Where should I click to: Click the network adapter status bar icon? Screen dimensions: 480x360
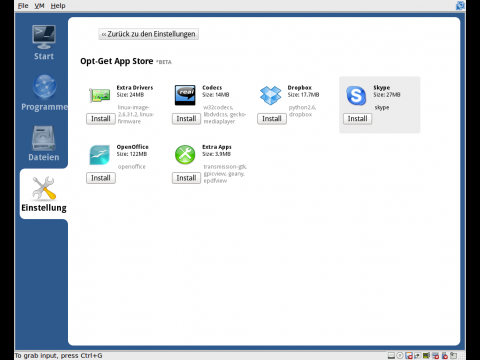pyautogui.click(x=418, y=356)
